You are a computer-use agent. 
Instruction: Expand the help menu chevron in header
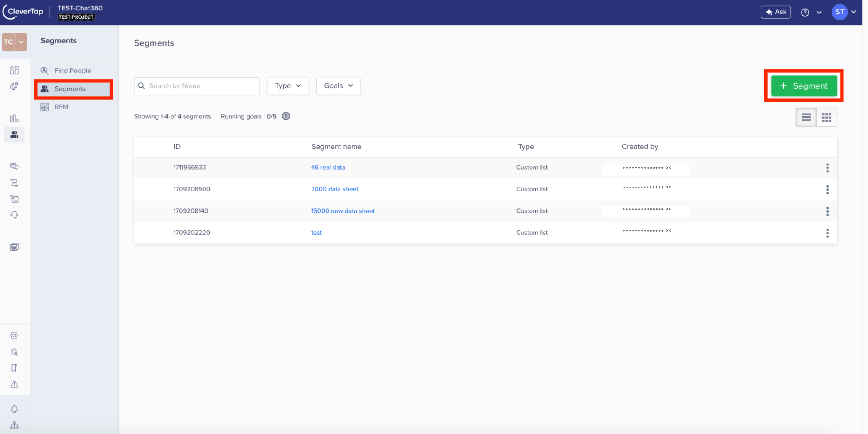pyautogui.click(x=819, y=12)
